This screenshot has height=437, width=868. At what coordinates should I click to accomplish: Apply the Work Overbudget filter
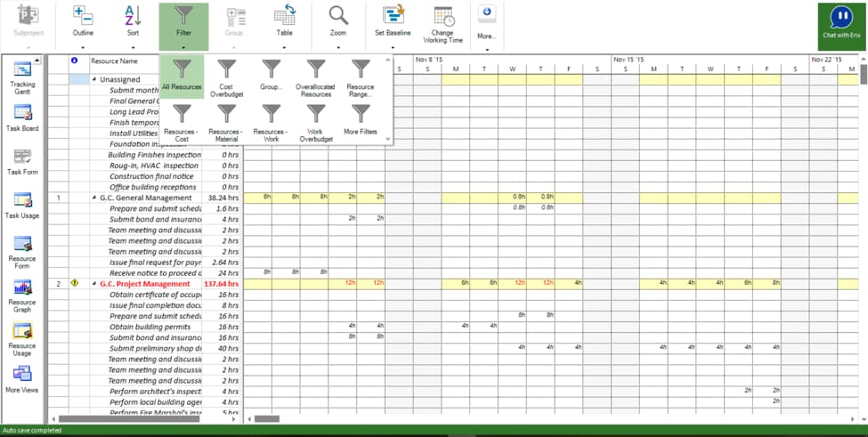pyautogui.click(x=316, y=123)
